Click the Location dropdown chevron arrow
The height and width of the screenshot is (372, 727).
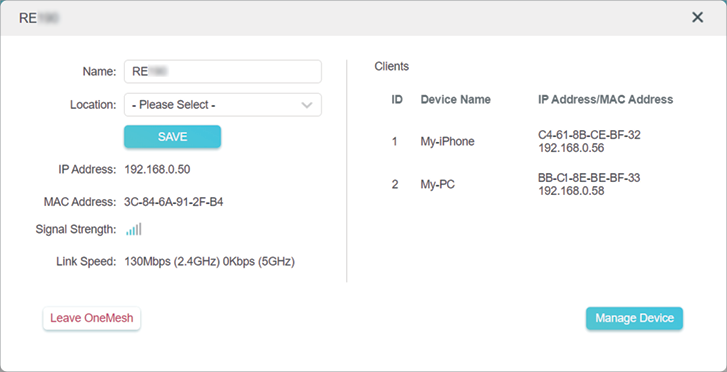point(306,105)
